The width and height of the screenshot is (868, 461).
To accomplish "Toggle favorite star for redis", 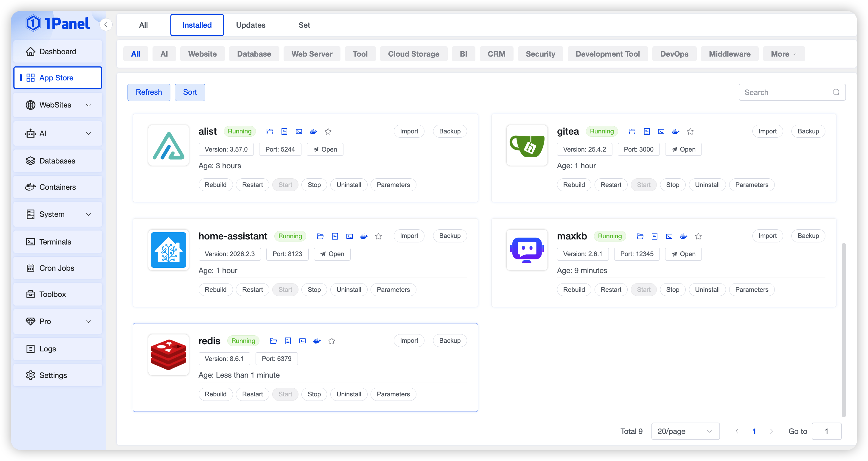I will [x=332, y=341].
